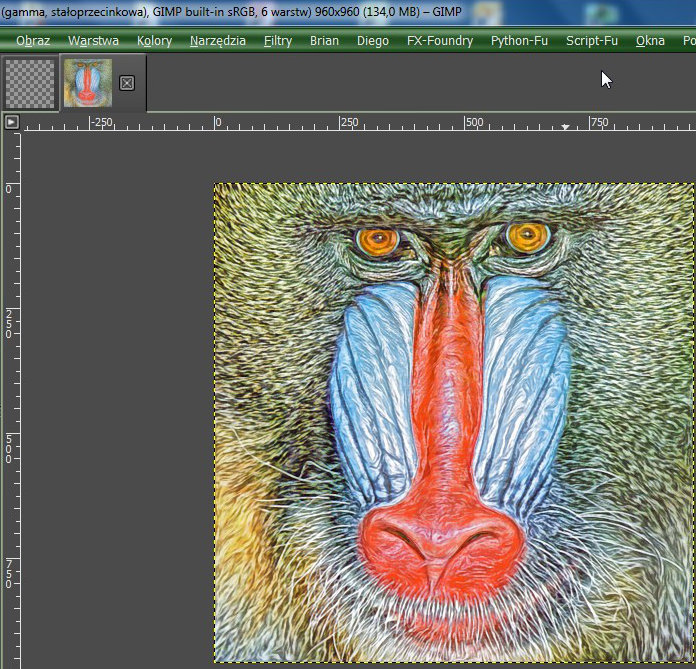Open the Narzędzia menu
This screenshot has width=696, height=669.
218,41
